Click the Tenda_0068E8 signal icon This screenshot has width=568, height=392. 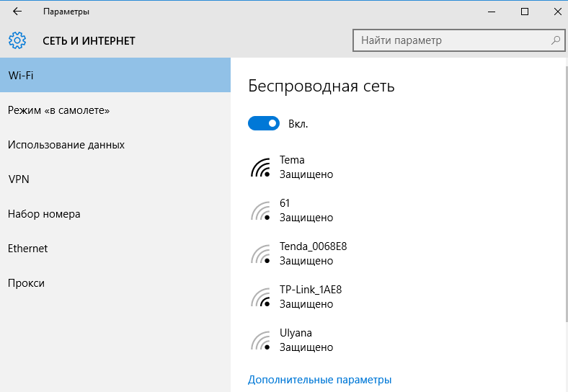point(260,254)
